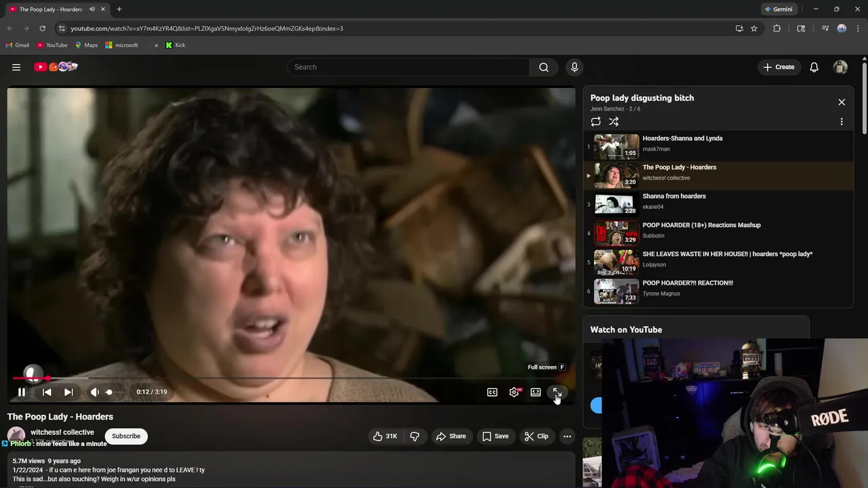
Task: Open the install app icon in address bar
Action: click(739, 28)
